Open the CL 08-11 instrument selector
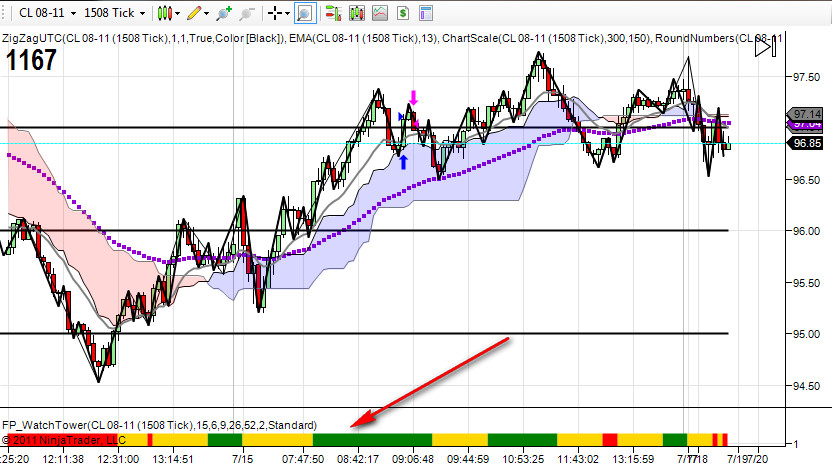 47,13
